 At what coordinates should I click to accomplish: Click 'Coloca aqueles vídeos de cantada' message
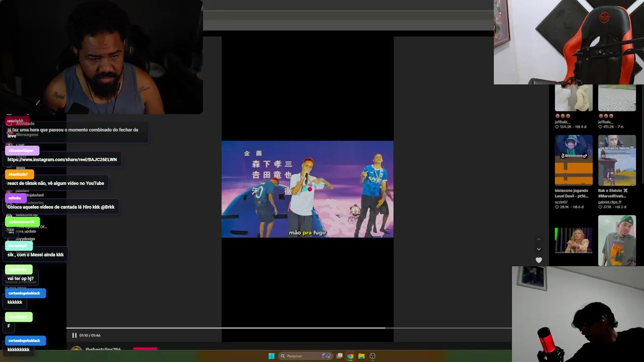(x=61, y=207)
